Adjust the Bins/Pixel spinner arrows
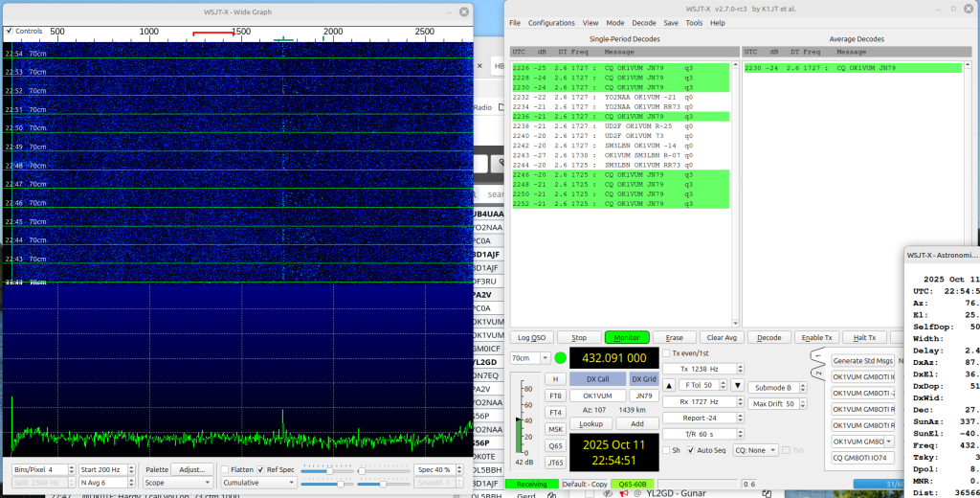This screenshot has height=498, width=980. coord(71,469)
